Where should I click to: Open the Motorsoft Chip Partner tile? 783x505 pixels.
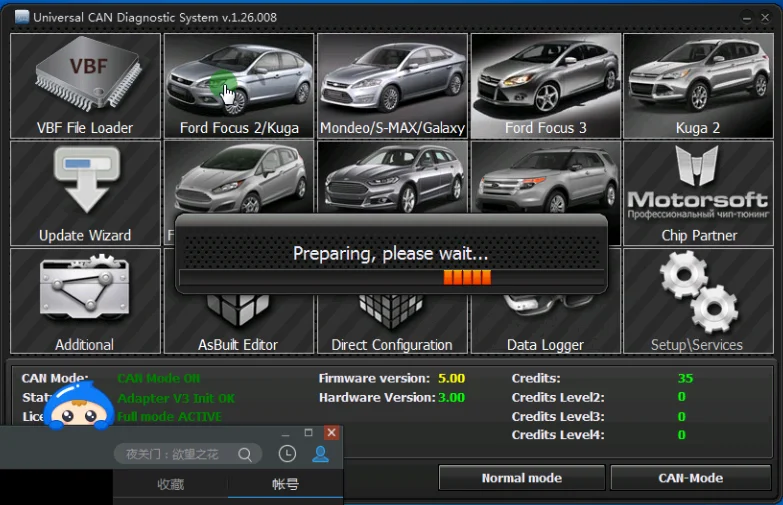click(698, 193)
